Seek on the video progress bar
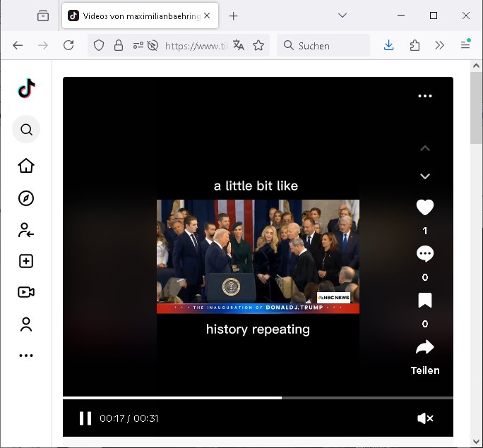Screen dimensions: 483x448 tap(258, 398)
